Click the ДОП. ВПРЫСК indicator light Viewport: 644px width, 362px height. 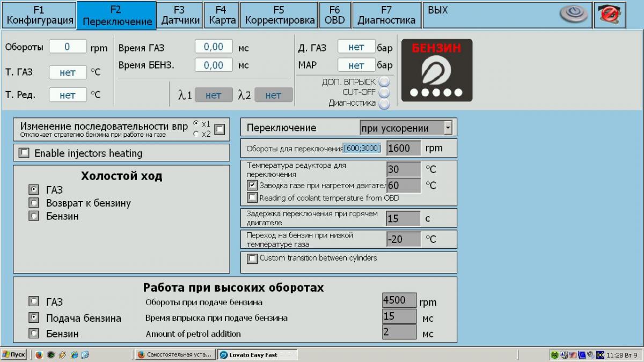[384, 82]
